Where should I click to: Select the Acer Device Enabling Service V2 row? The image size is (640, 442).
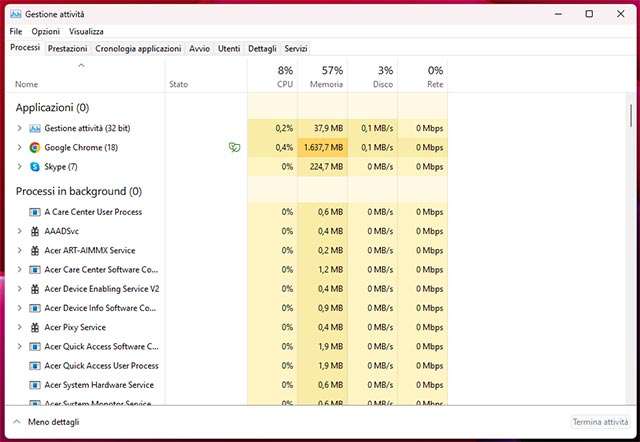coord(102,289)
